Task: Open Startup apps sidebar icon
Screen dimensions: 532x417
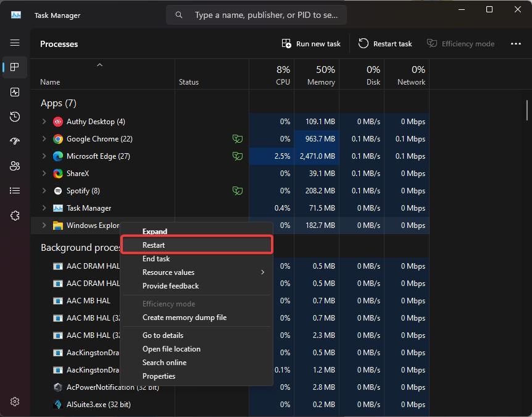Action: pyautogui.click(x=15, y=141)
